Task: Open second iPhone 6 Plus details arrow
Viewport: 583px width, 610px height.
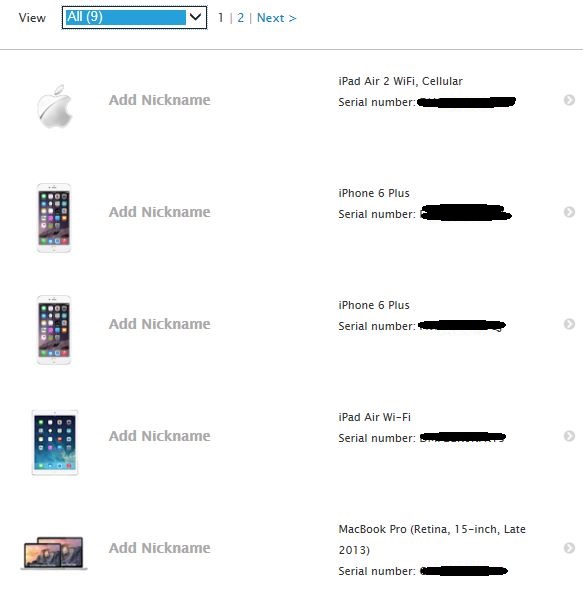Action: (x=569, y=324)
